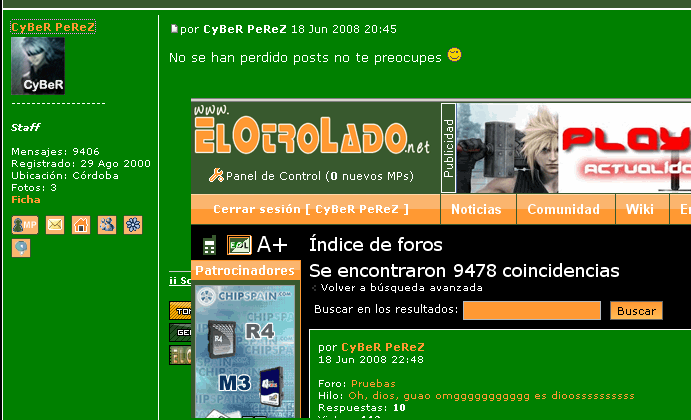Image resolution: width=691 pixels, height=420 pixels.
Task: Click the Cloud character ad banner
Action: tap(574, 148)
